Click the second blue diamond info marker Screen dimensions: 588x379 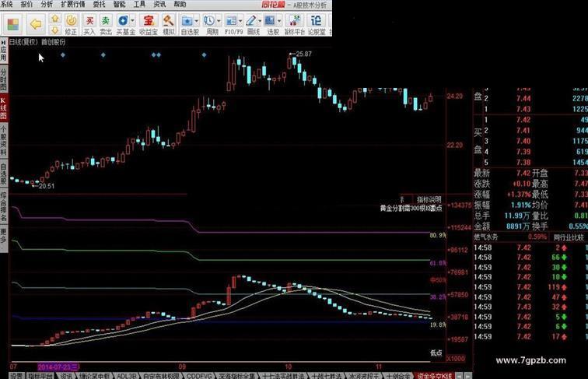click(x=103, y=54)
